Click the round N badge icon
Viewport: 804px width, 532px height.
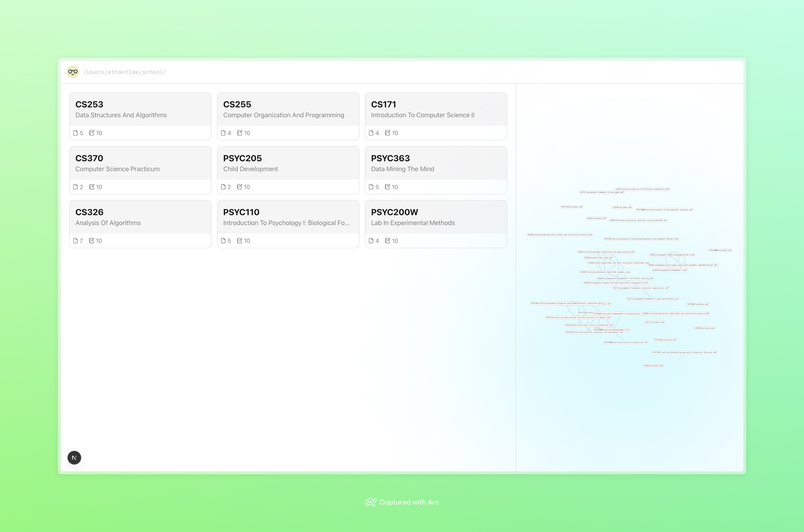[x=74, y=458]
